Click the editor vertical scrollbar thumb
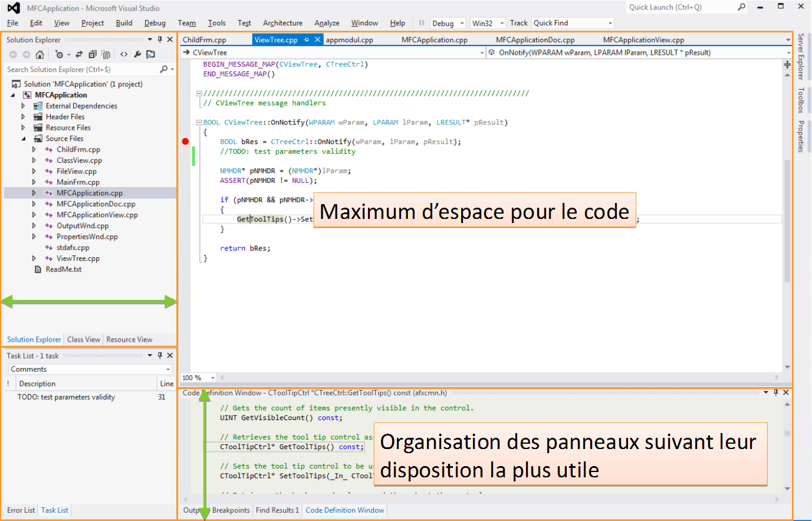 click(787, 221)
